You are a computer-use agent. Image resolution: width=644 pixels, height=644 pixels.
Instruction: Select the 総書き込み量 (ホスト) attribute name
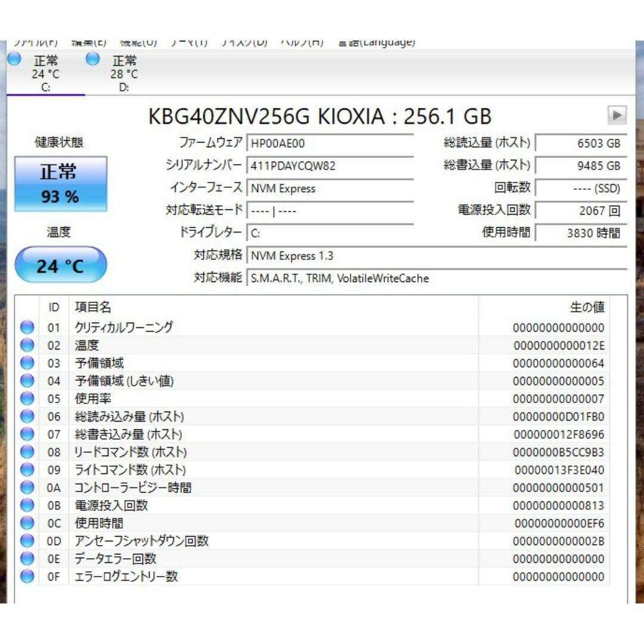click(x=128, y=434)
